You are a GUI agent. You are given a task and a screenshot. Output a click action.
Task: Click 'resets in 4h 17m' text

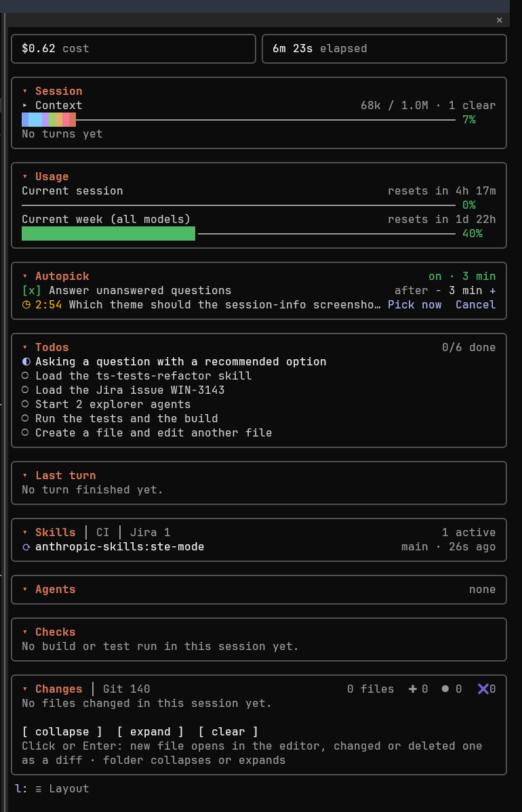(x=442, y=191)
